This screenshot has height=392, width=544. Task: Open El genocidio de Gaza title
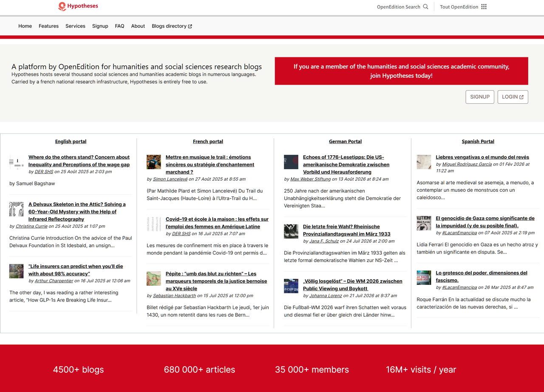click(485, 222)
